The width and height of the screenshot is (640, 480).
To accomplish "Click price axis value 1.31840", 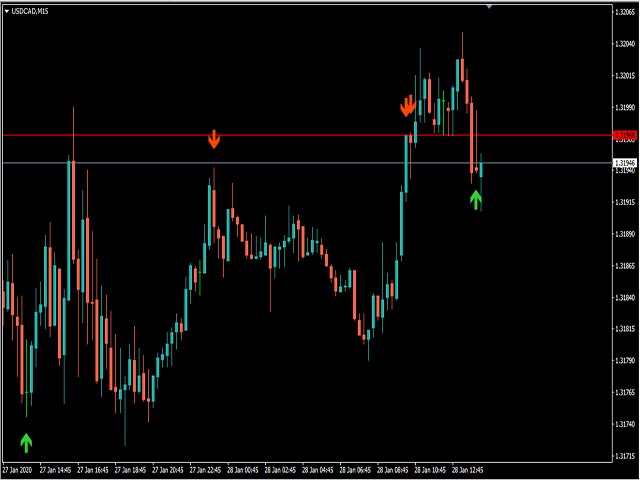I will coord(625,298).
